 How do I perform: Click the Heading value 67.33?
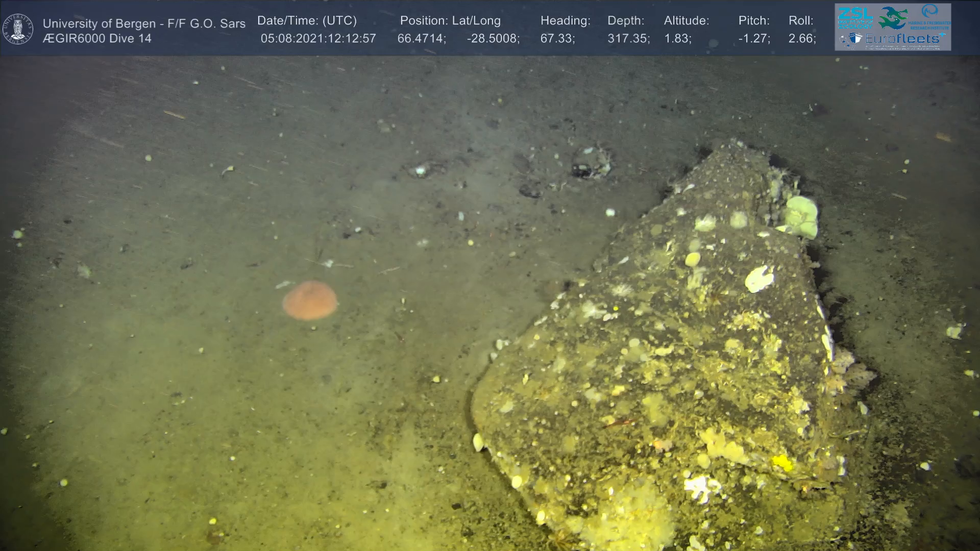tap(557, 38)
